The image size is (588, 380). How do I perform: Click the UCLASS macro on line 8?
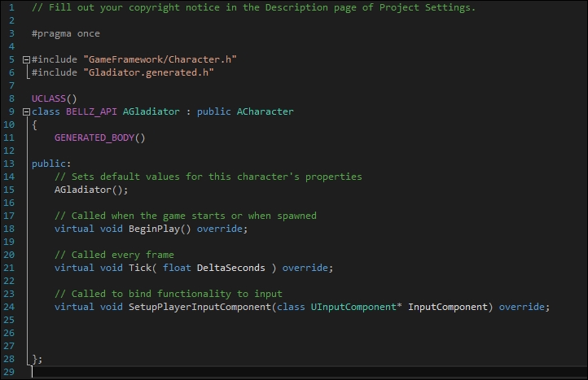click(49, 98)
